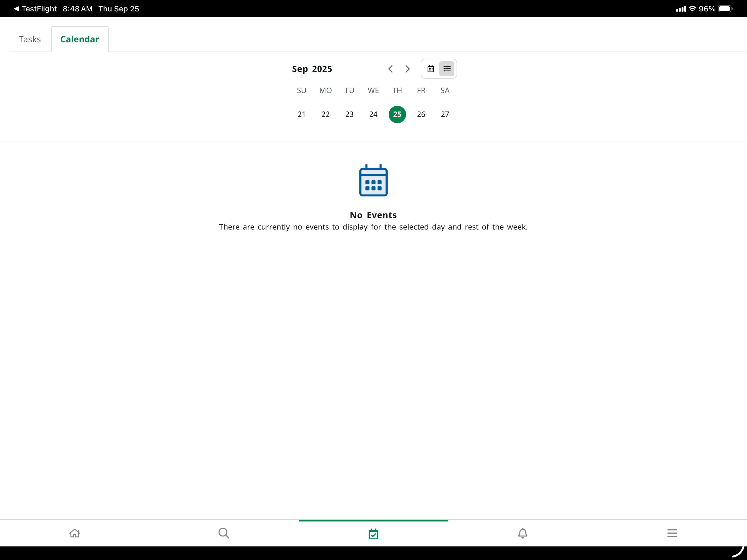Tap the blue No Events calendar illustration
This screenshot has width=747, height=560.
click(x=373, y=180)
